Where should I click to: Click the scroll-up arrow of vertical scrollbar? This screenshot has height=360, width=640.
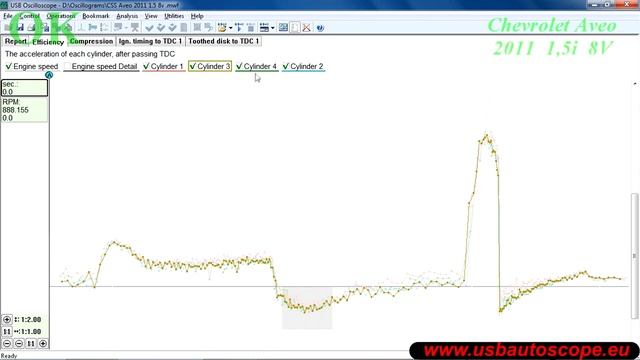click(x=635, y=84)
